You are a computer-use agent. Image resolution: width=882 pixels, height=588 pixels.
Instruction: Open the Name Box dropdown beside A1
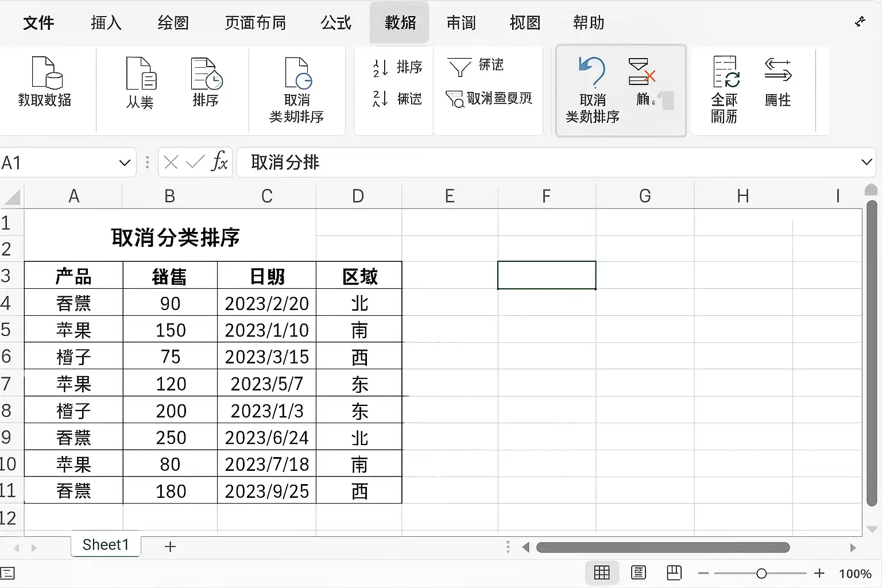tap(124, 163)
